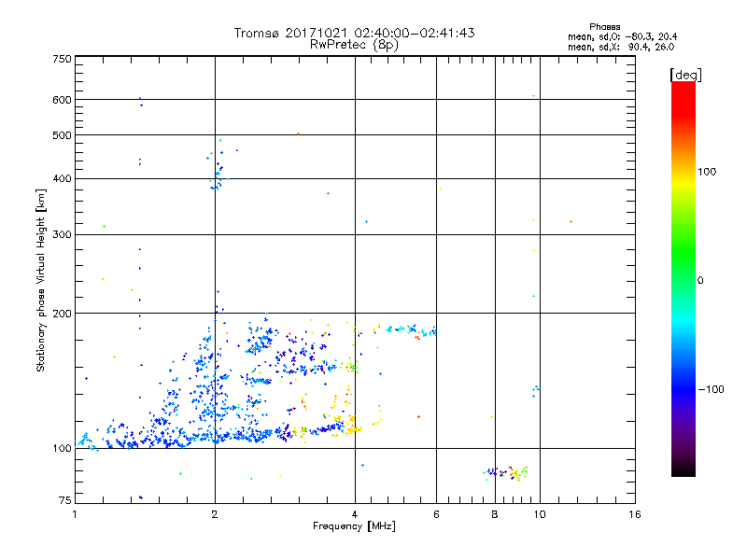Click the x-axis '8' tick label
747x560 pixels.
point(495,514)
